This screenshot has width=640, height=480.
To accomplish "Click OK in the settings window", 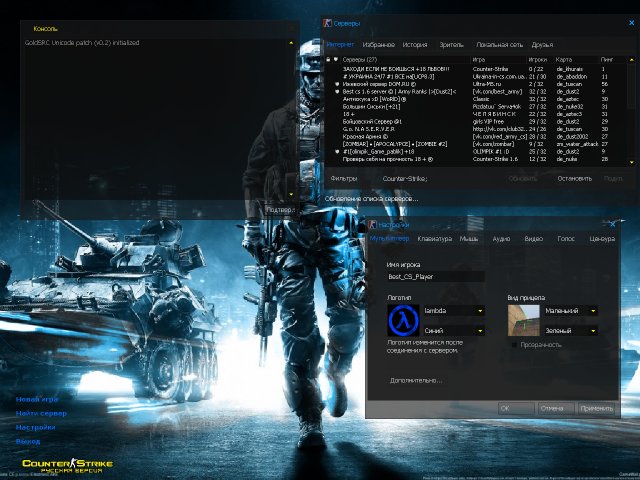I will [x=516, y=408].
